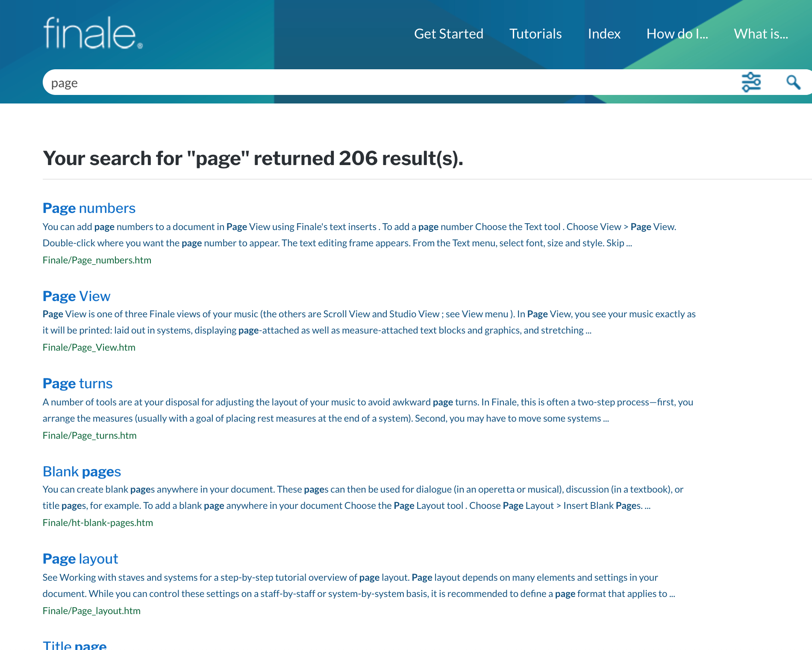The height and width of the screenshot is (650, 812).
Task: Click the Finale/ht-blank-pages.htm path
Action: [x=98, y=523]
